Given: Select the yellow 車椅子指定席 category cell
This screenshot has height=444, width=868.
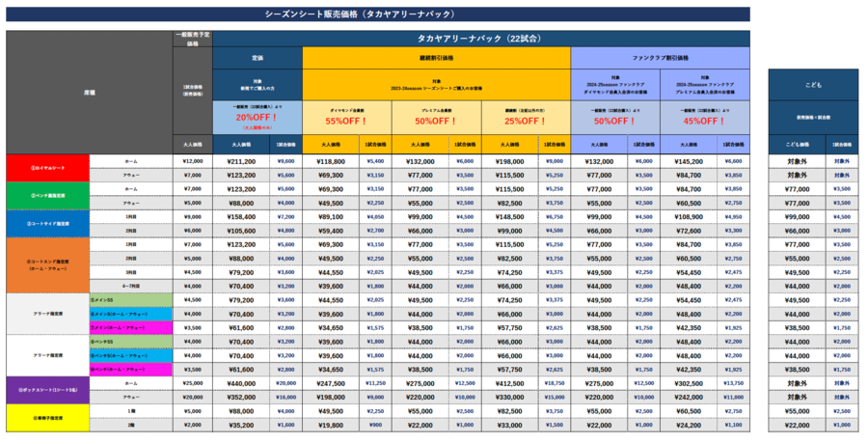Looking at the screenshot, I should click(x=48, y=417).
